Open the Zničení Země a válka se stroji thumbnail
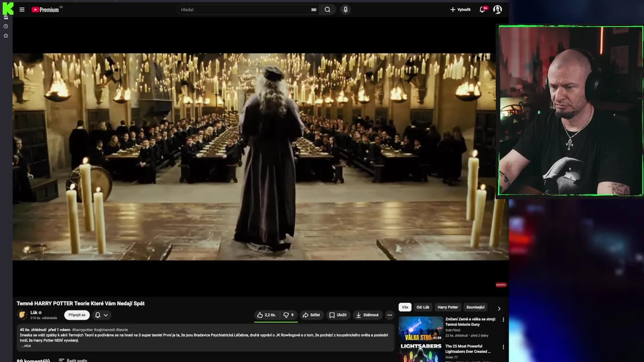This screenshot has width=644, height=362. [421, 329]
